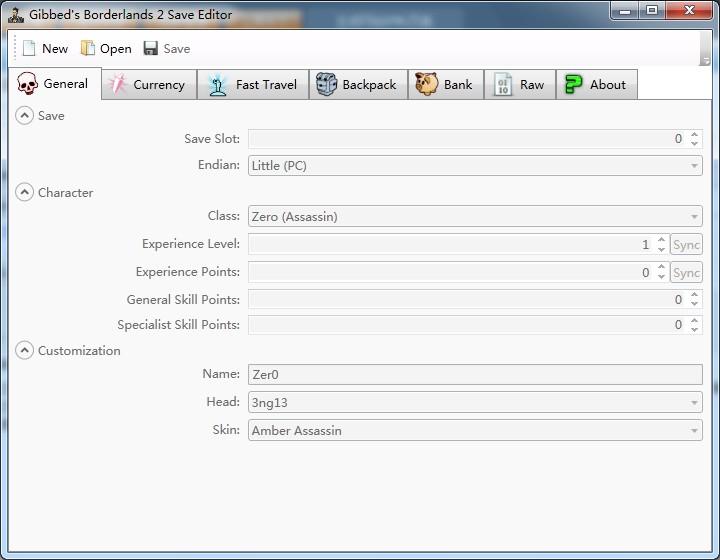Decrease Specialist Skill Points

[694, 329]
